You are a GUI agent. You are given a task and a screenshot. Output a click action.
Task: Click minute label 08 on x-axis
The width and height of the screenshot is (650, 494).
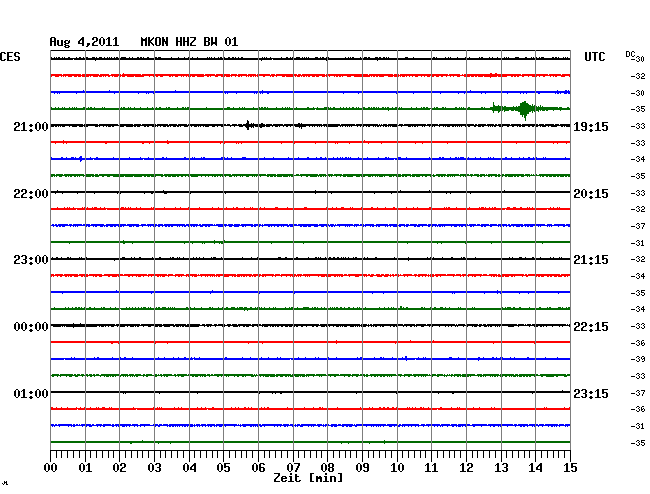327,467
